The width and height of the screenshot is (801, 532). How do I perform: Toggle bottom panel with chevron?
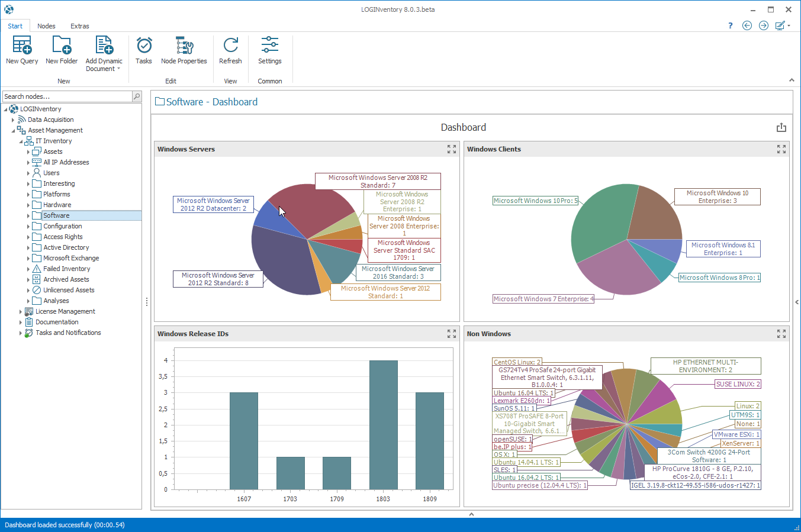471,514
